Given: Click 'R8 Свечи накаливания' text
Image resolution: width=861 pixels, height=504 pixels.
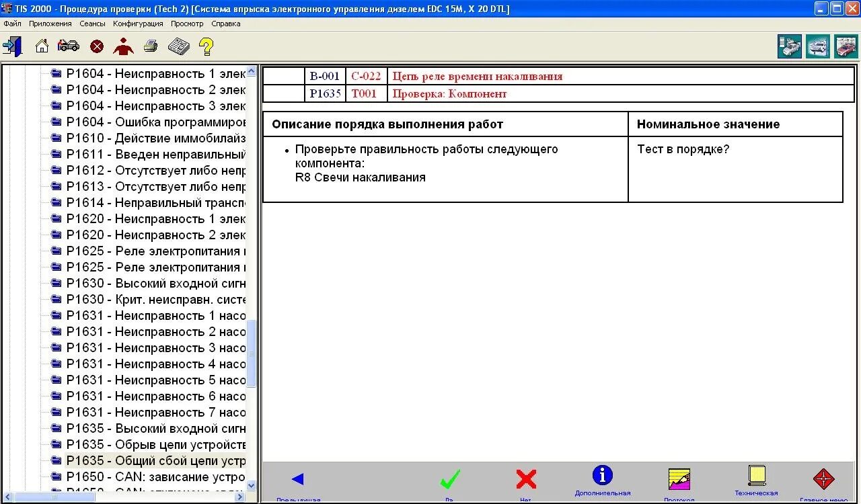Looking at the screenshot, I should click(x=361, y=177).
